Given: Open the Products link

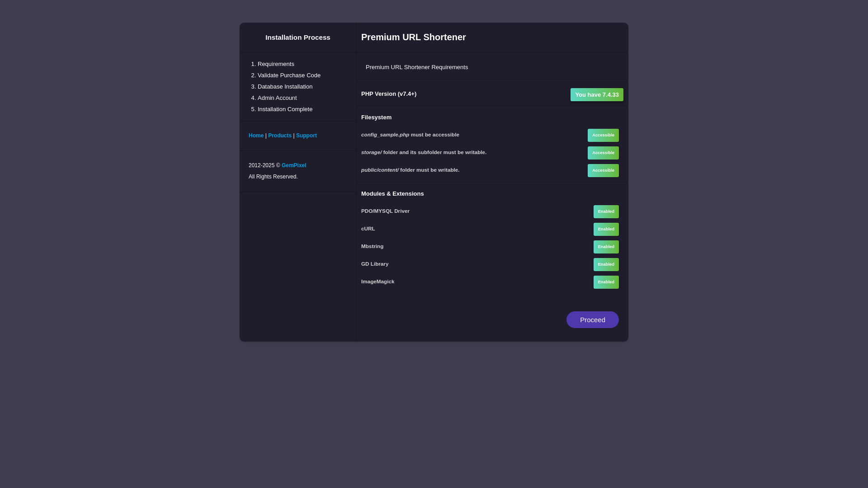Looking at the screenshot, I should 280,136.
